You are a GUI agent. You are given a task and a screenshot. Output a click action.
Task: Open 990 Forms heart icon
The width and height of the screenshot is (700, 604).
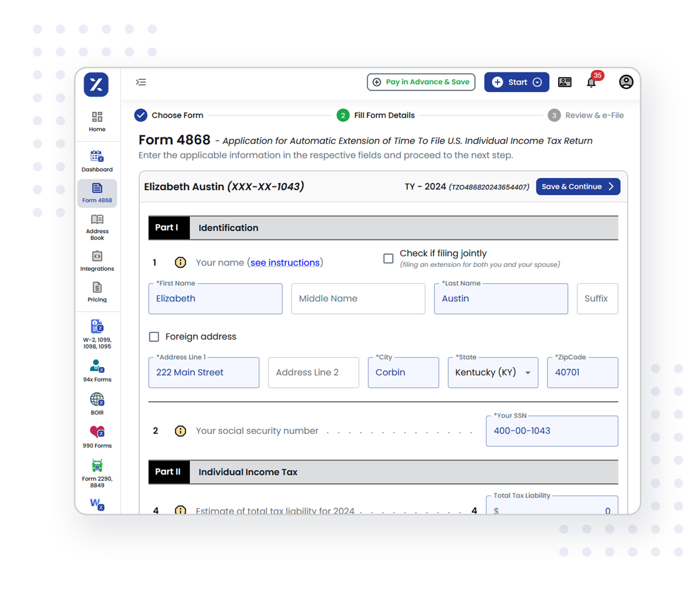pyautogui.click(x=97, y=436)
